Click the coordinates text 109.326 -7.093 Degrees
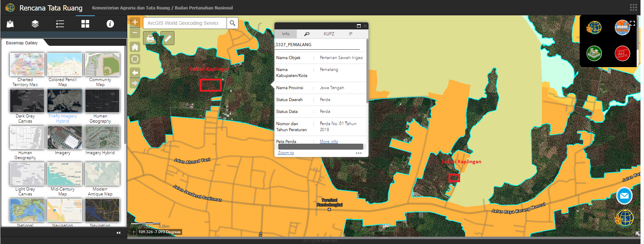 [x=159, y=232]
